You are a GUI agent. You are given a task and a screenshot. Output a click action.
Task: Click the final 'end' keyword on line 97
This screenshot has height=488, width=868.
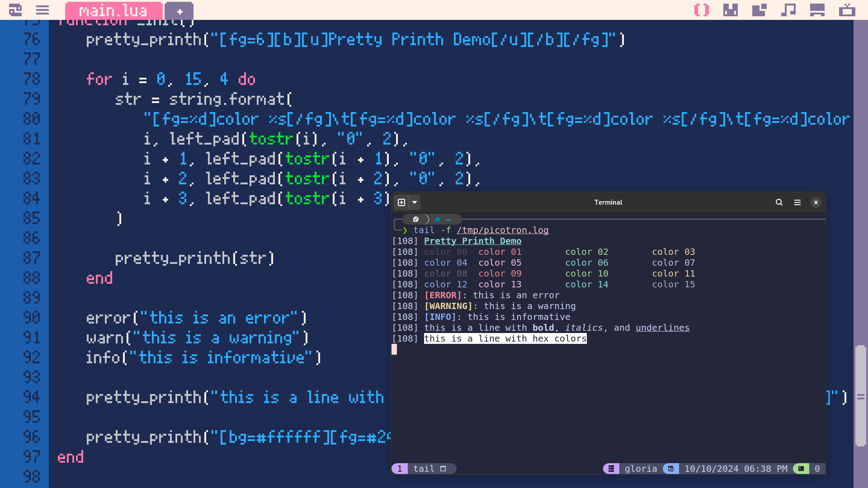click(x=70, y=457)
